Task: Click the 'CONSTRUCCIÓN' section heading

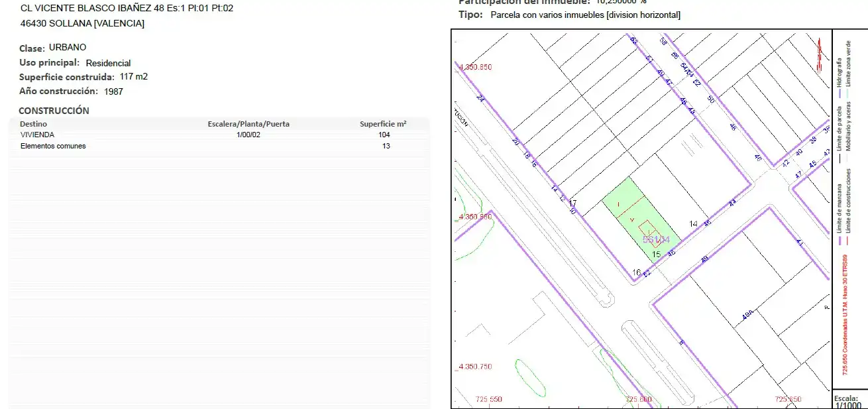Action: click(54, 111)
